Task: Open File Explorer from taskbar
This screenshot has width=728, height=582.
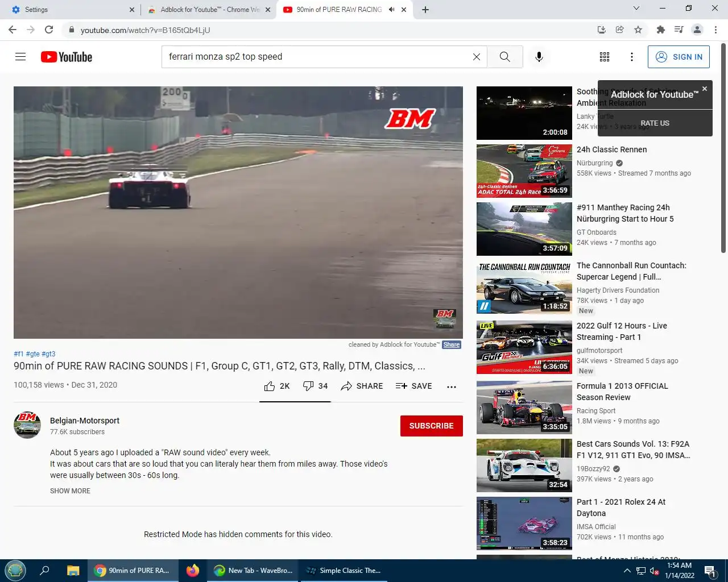Action: (73, 571)
